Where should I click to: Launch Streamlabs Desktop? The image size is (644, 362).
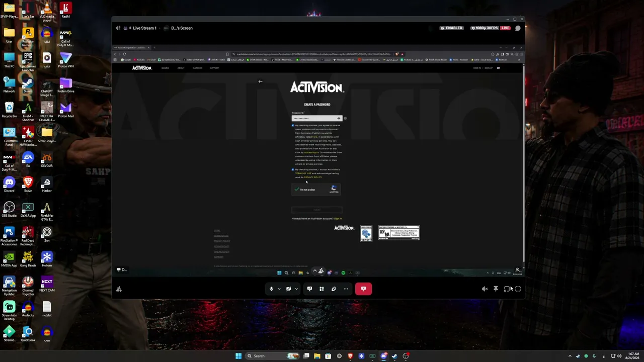click(x=9, y=311)
